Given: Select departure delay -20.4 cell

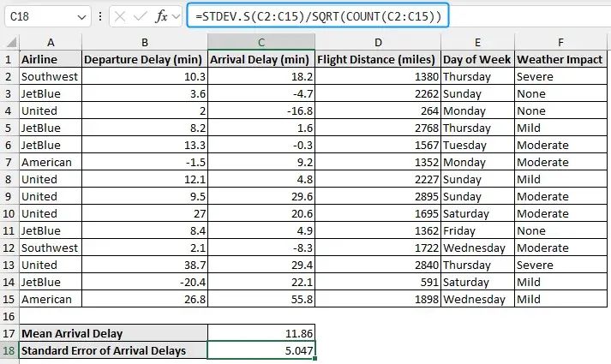Looking at the screenshot, I should (x=145, y=282).
